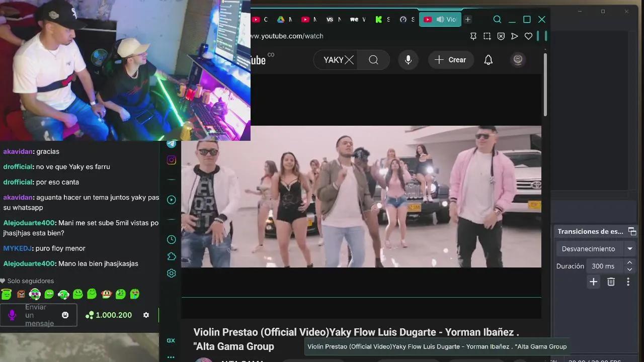Click the YouTube address bar URL
This screenshot has height=362, width=644.
click(287, 36)
